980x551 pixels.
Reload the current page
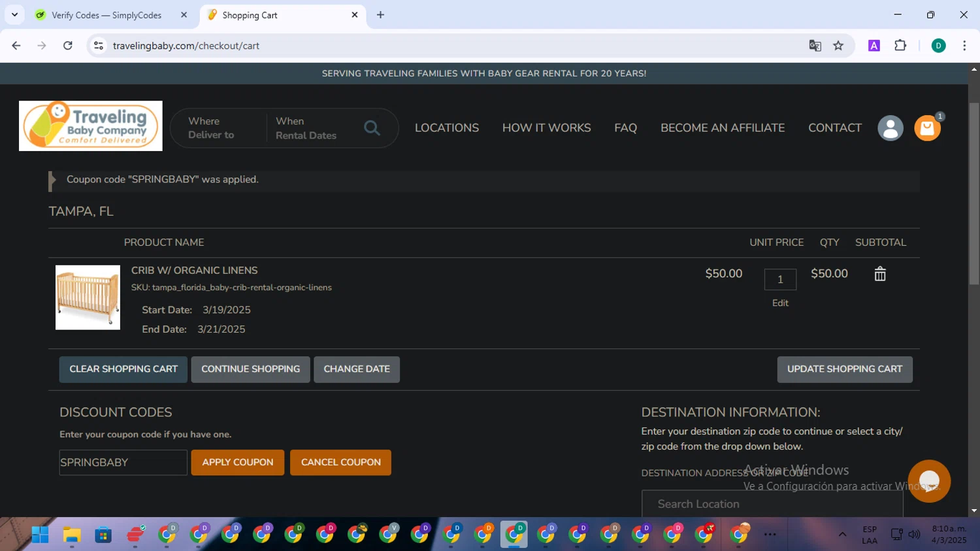pyautogui.click(x=67, y=46)
